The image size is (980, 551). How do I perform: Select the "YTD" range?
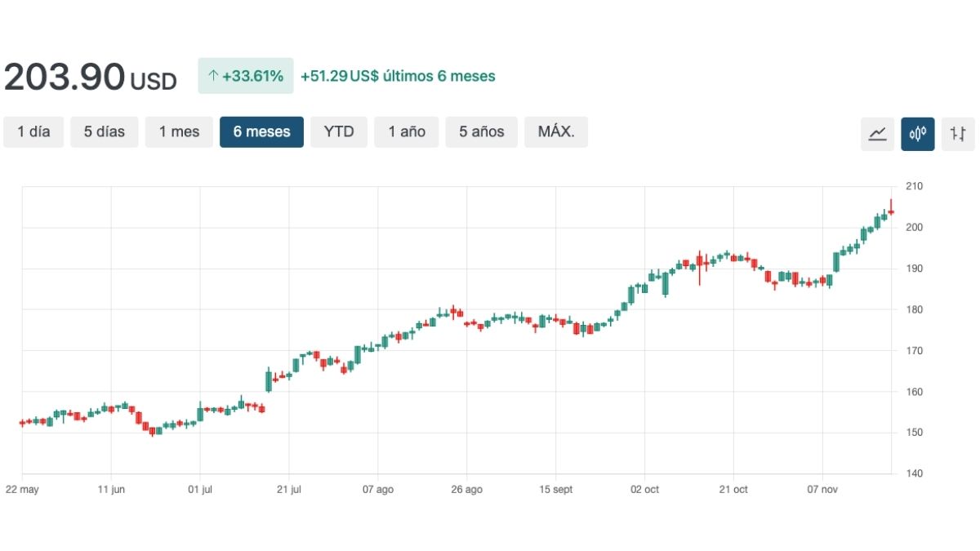coord(339,131)
